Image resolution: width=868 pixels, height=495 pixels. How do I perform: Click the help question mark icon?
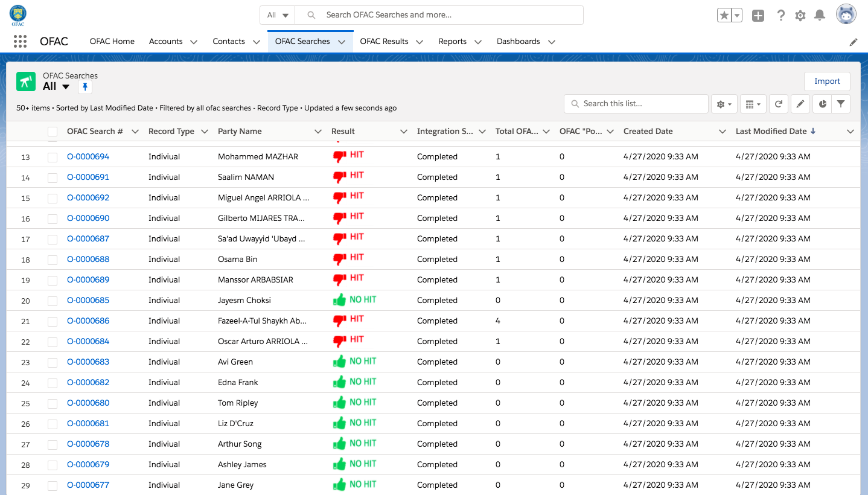point(780,16)
